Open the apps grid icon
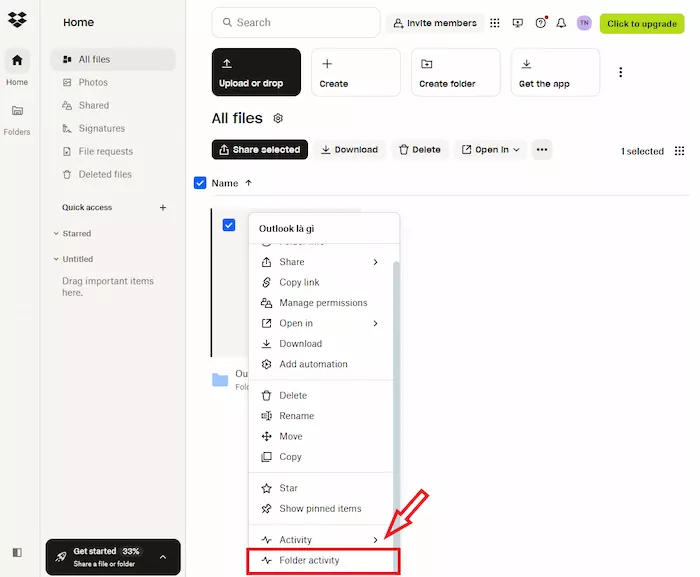Image resolution: width=700 pixels, height=577 pixels. pos(494,23)
